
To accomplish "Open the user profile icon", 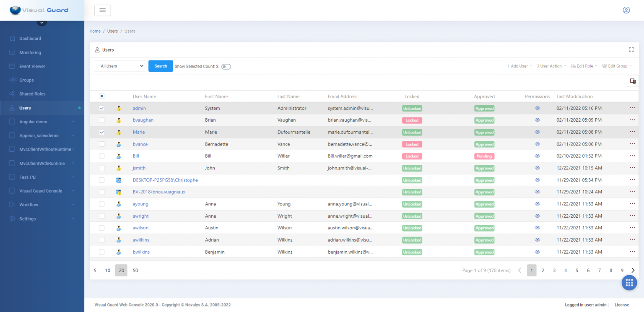I will pos(626,10).
